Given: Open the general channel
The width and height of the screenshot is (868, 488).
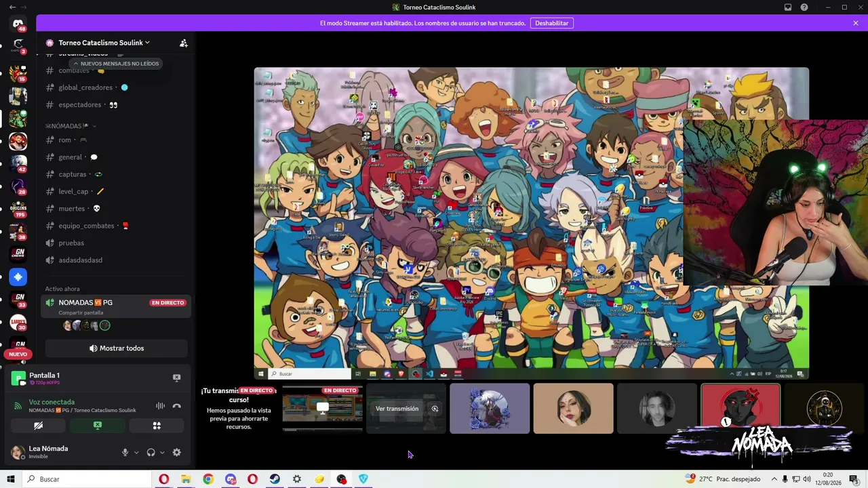Looking at the screenshot, I should coord(116,157).
